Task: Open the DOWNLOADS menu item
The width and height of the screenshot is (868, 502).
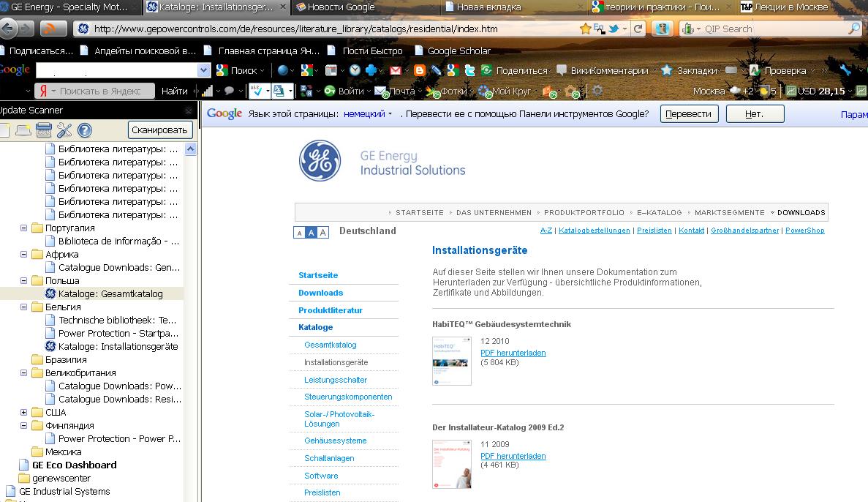Action: tap(801, 213)
